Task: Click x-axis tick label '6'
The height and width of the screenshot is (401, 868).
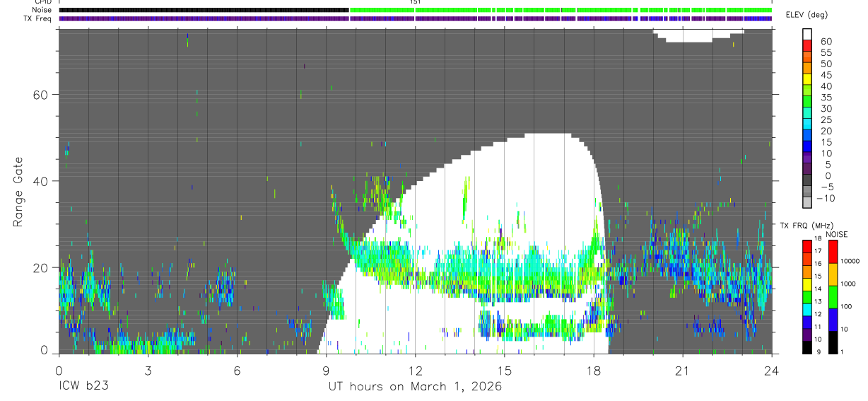Action: 237,370
